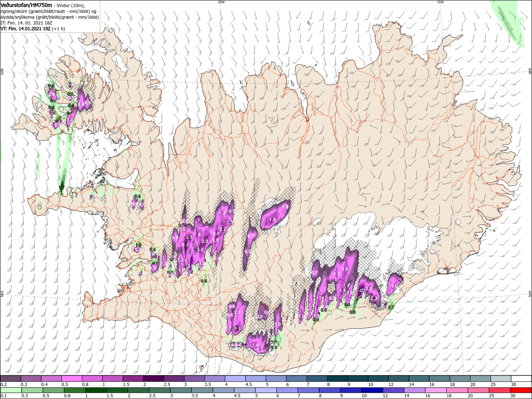Select the rain scale swatch labelled 7
The width and height of the screenshot is (532, 399).
308,390
